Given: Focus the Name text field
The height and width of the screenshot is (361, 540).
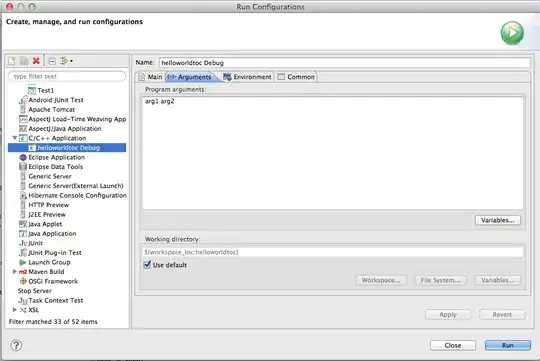Looking at the screenshot, I should click(344, 63).
